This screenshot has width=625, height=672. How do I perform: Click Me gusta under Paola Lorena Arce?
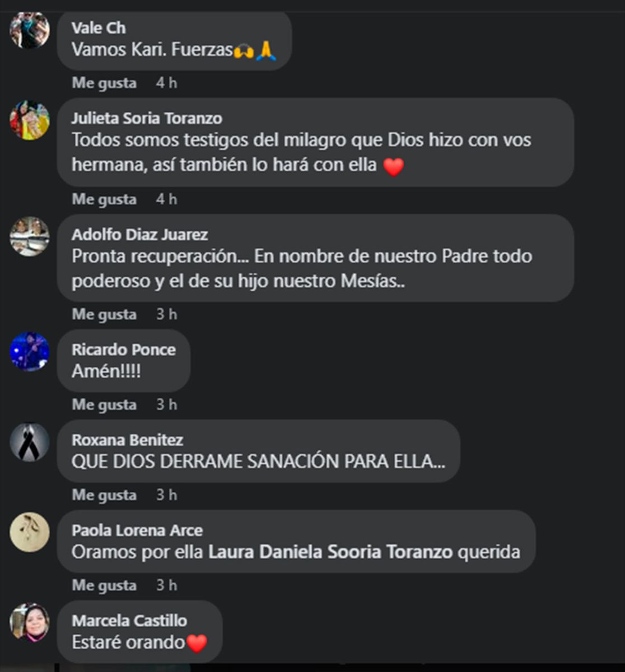tap(104, 585)
